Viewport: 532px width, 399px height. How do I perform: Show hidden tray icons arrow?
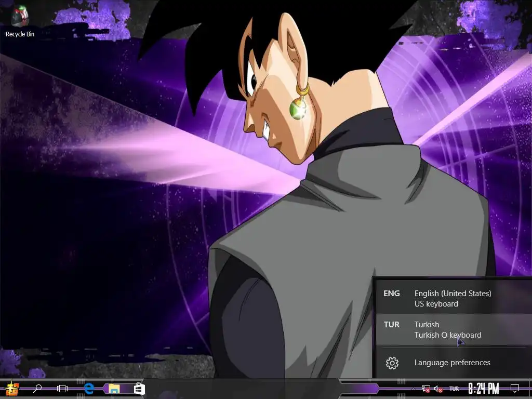click(413, 389)
